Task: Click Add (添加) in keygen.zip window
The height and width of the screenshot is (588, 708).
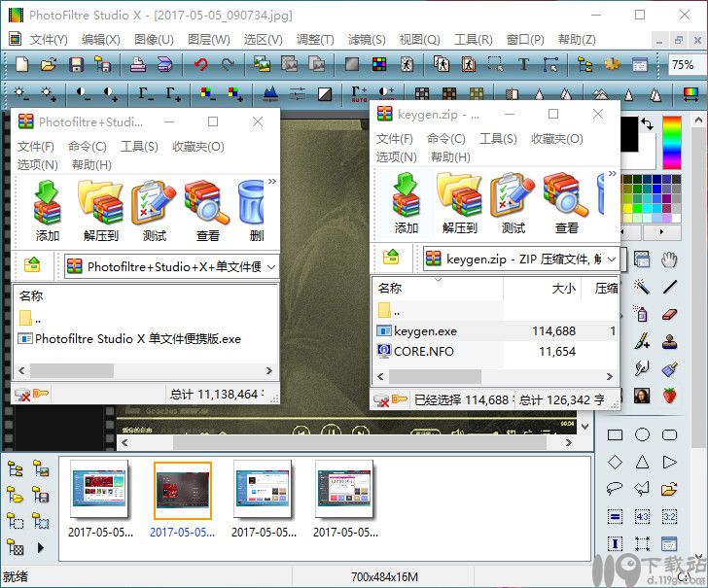Action: pos(406,204)
